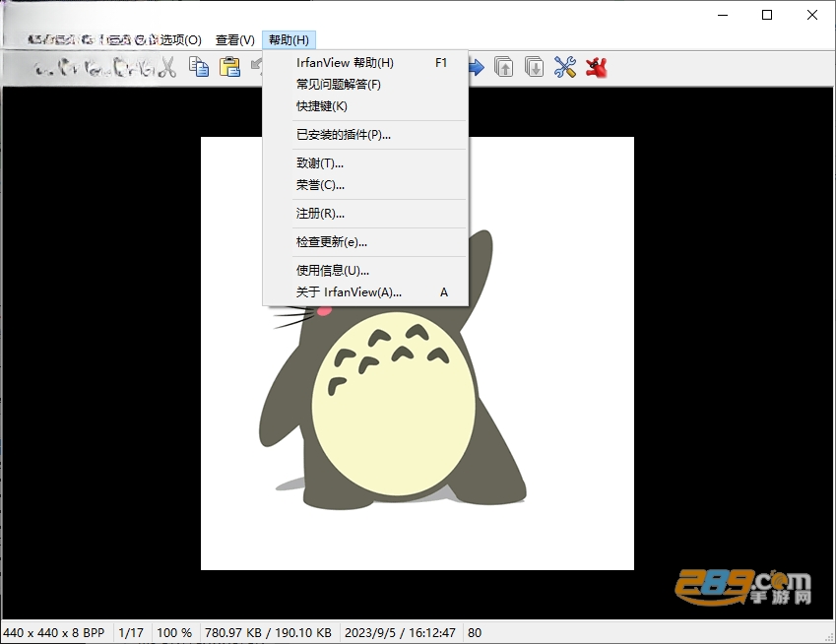Click status bar date 2023/9/5 / 16:12:47

pos(400,633)
